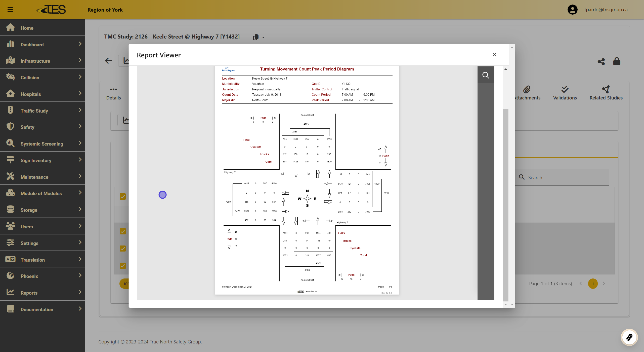Click the share icon
Image resolution: width=644 pixels, height=352 pixels.
(x=601, y=62)
